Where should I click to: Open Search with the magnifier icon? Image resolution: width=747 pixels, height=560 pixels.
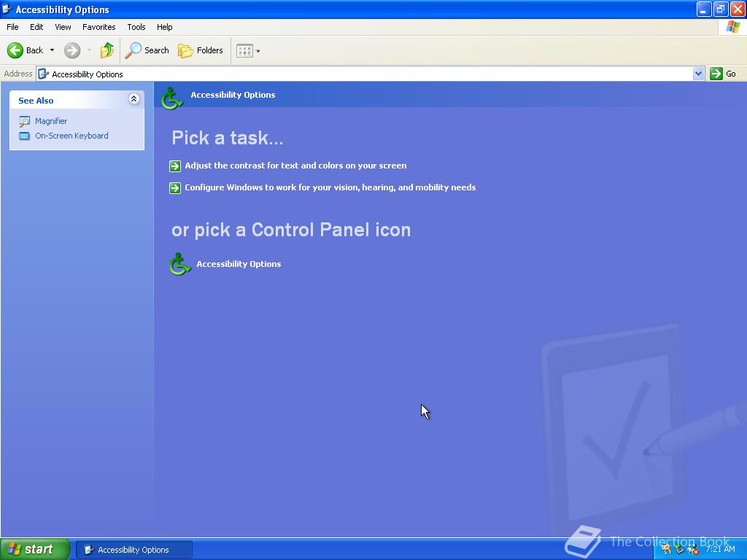pyautogui.click(x=133, y=50)
